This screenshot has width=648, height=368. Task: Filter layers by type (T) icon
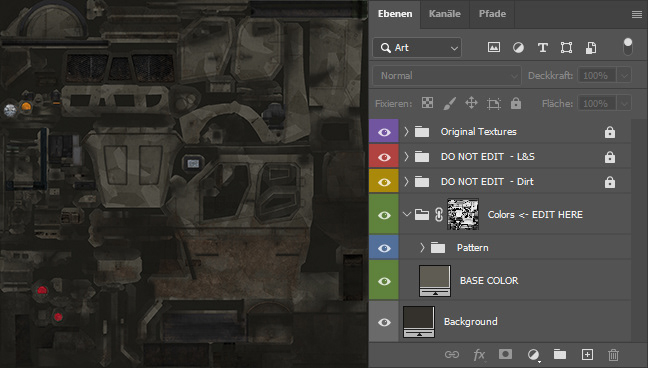click(543, 48)
